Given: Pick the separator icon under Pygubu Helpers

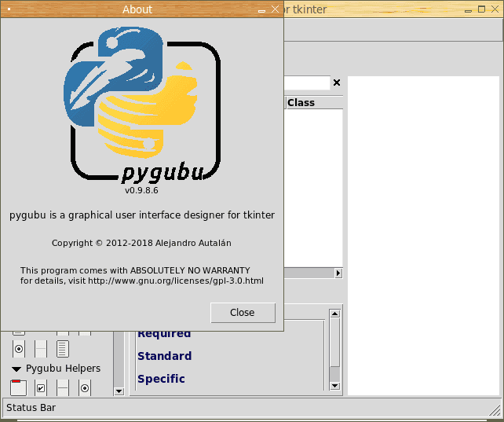Looking at the screenshot, I should pos(63,387).
